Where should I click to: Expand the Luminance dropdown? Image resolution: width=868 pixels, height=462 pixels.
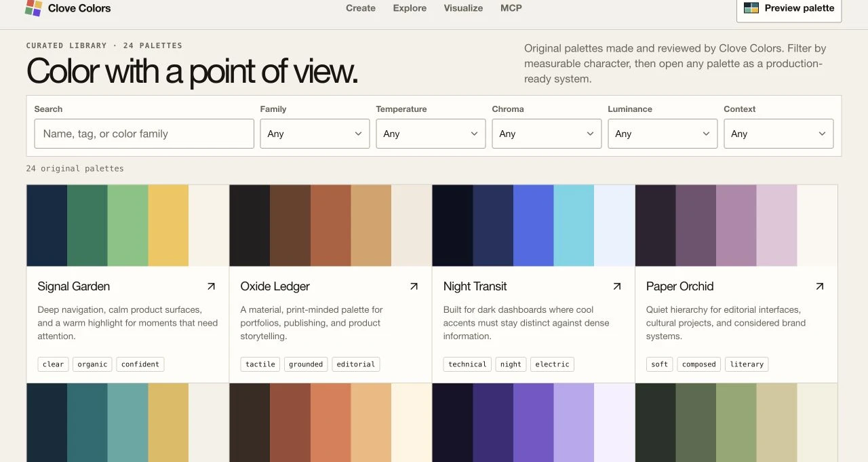(663, 134)
